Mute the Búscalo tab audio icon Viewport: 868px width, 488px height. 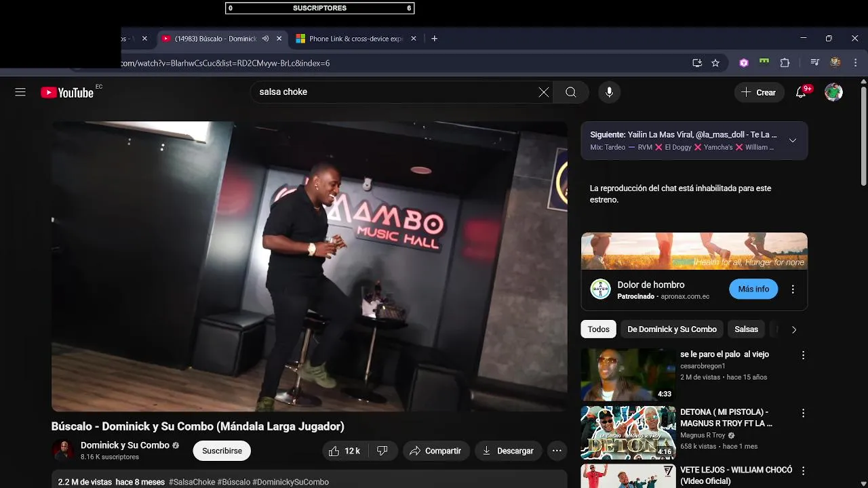(x=266, y=39)
